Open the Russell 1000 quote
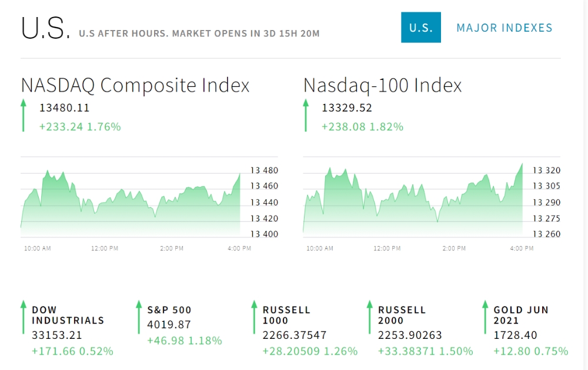 coord(286,315)
